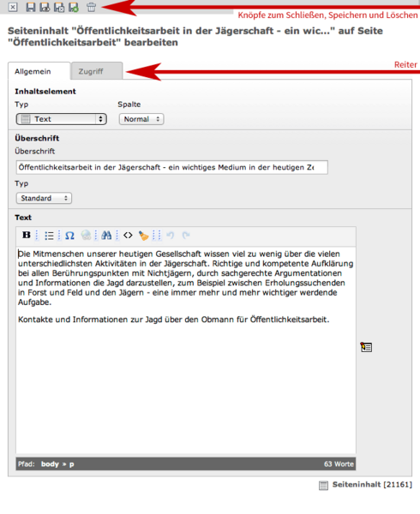The height and width of the screenshot is (514, 420).
Task: Click the Save document icon
Action: coord(31,7)
